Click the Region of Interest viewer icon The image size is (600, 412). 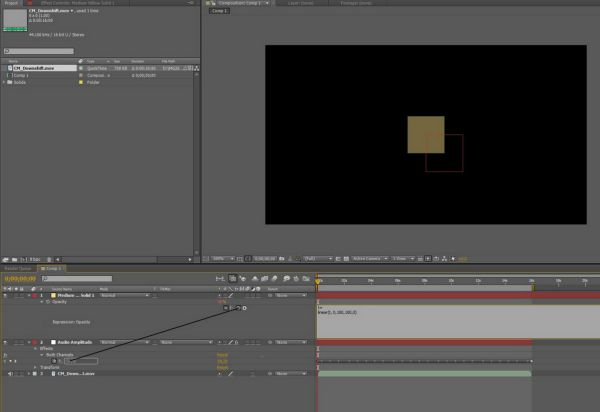click(338, 259)
